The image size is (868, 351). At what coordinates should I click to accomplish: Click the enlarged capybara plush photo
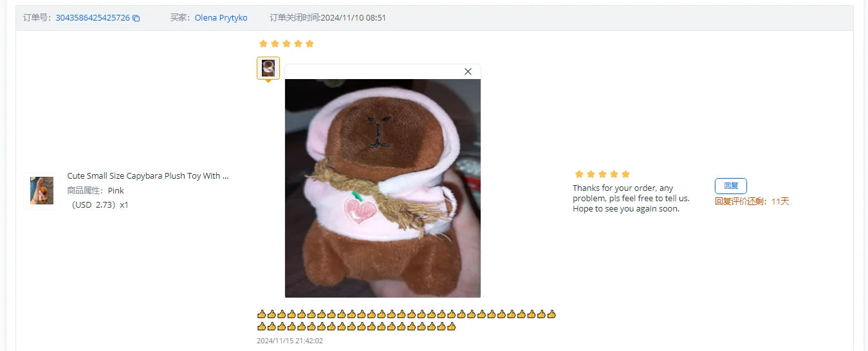pos(383,188)
